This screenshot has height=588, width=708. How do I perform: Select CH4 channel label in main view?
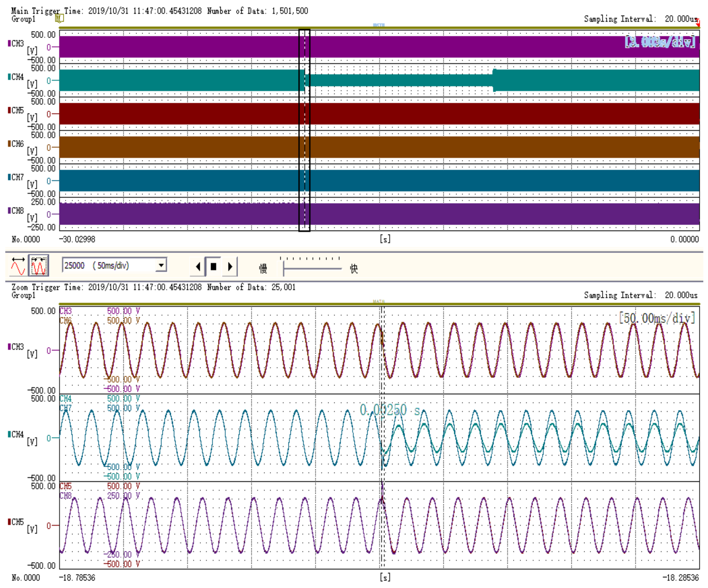point(17,77)
